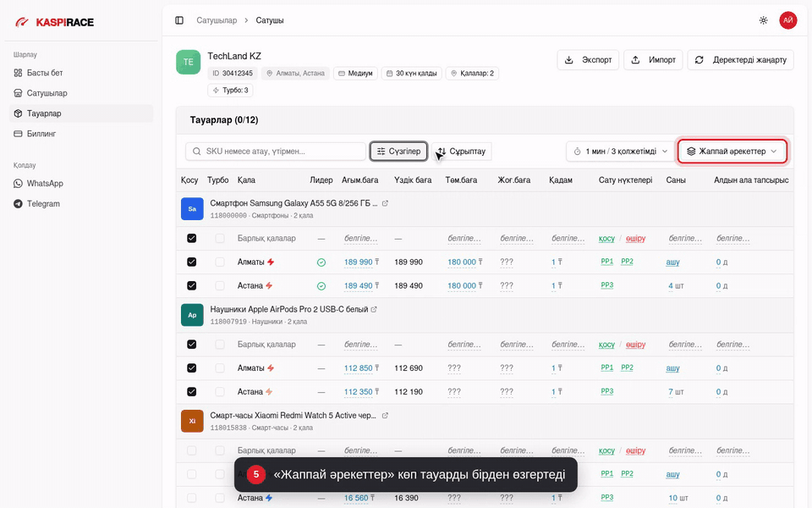The image size is (812, 508).
Task: Uncheck Қосу for AirPods Астана row
Action: tap(192, 391)
